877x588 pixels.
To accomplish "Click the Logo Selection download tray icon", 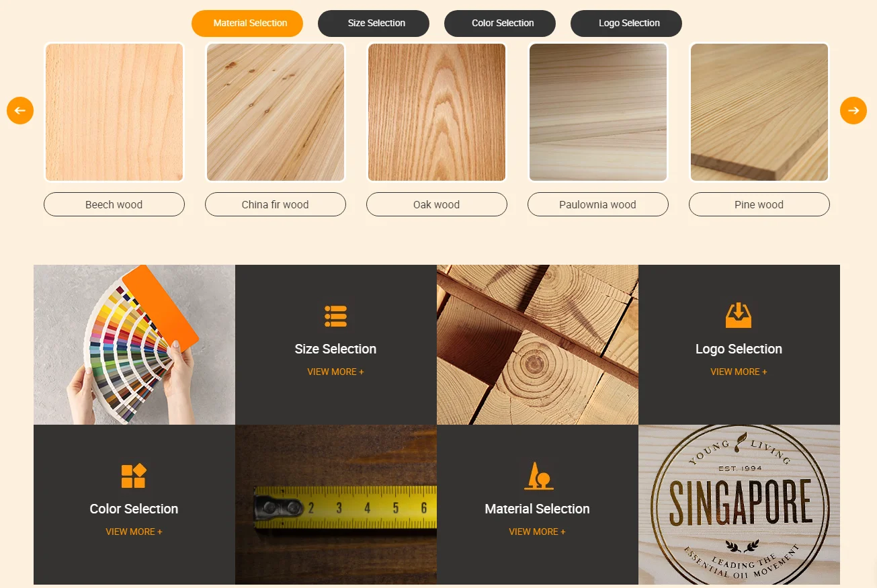I will click(x=739, y=315).
